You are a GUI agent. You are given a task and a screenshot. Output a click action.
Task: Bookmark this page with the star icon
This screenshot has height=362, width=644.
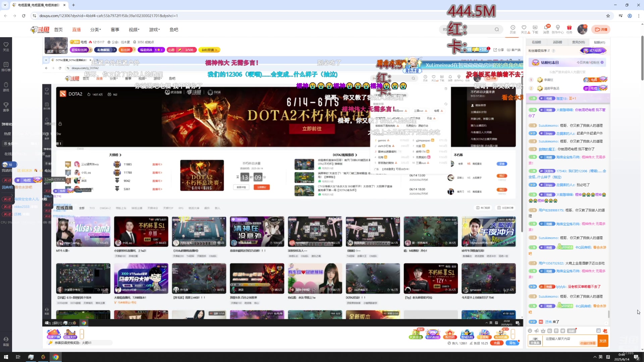(x=608, y=16)
